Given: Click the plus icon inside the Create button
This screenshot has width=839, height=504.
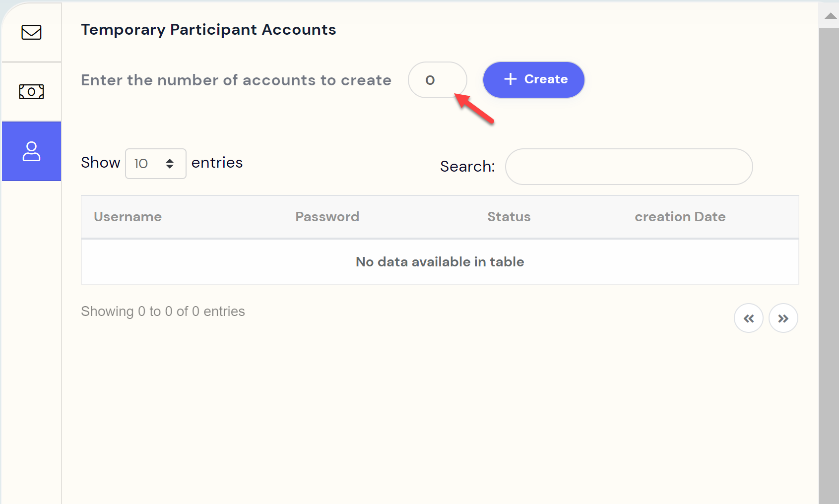Looking at the screenshot, I should [510, 79].
